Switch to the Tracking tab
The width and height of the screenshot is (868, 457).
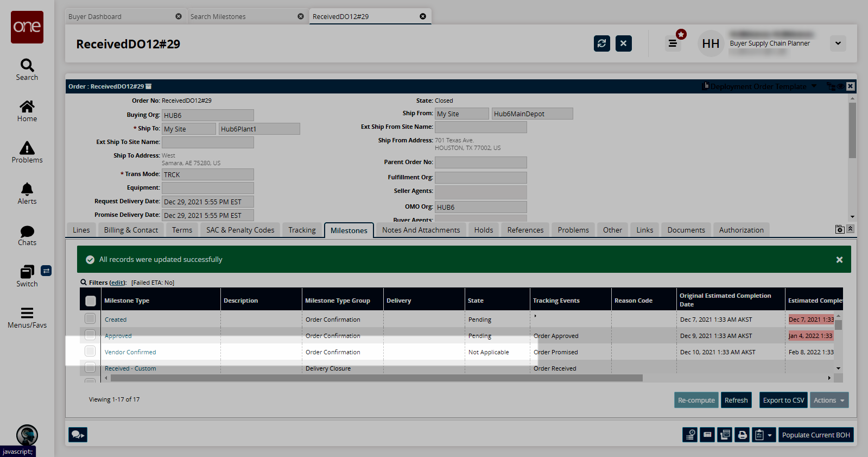click(x=302, y=230)
